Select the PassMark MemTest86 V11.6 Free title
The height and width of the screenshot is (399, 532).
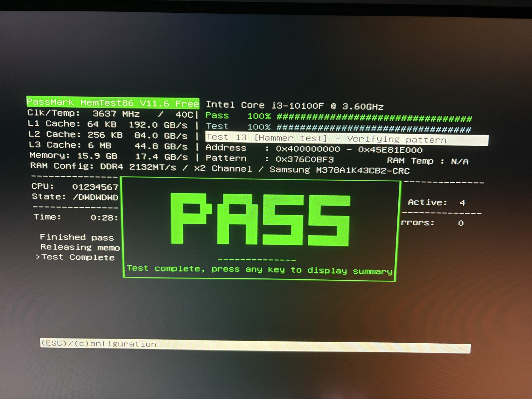pos(113,102)
